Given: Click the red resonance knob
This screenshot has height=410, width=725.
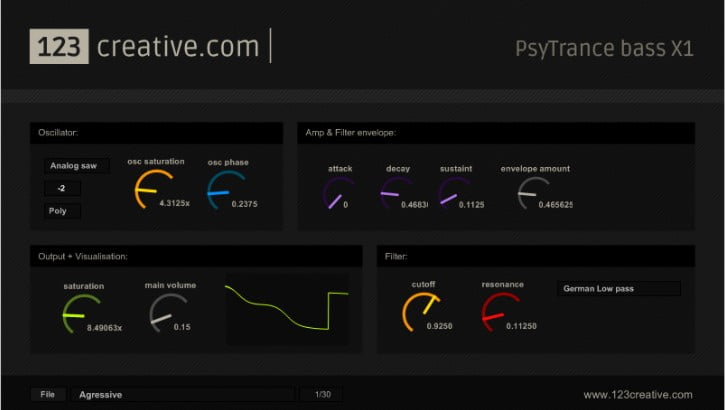Looking at the screenshot, I should tap(500, 312).
